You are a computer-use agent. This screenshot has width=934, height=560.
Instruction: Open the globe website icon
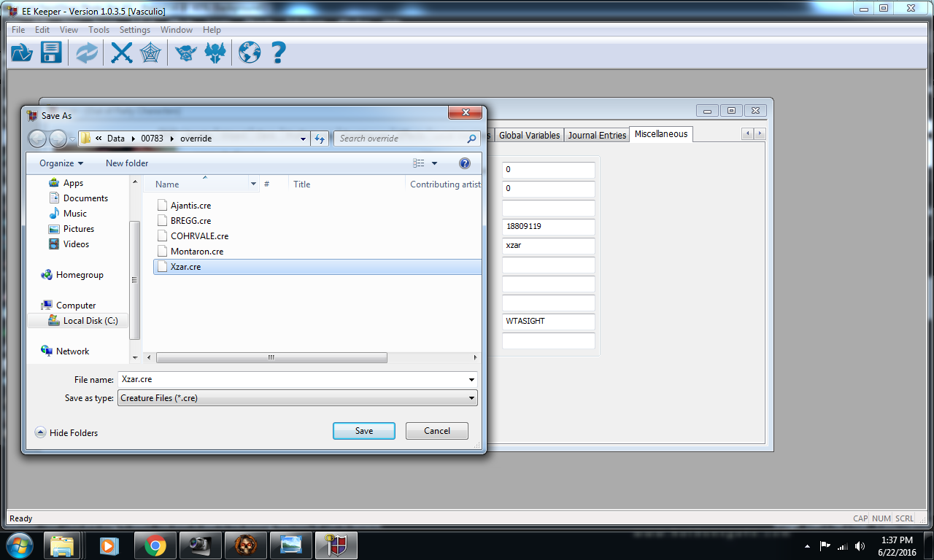[x=249, y=52]
